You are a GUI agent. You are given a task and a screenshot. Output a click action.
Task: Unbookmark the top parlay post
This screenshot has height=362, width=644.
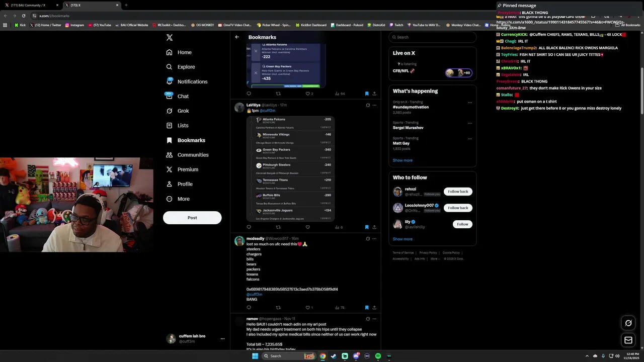coord(367,94)
